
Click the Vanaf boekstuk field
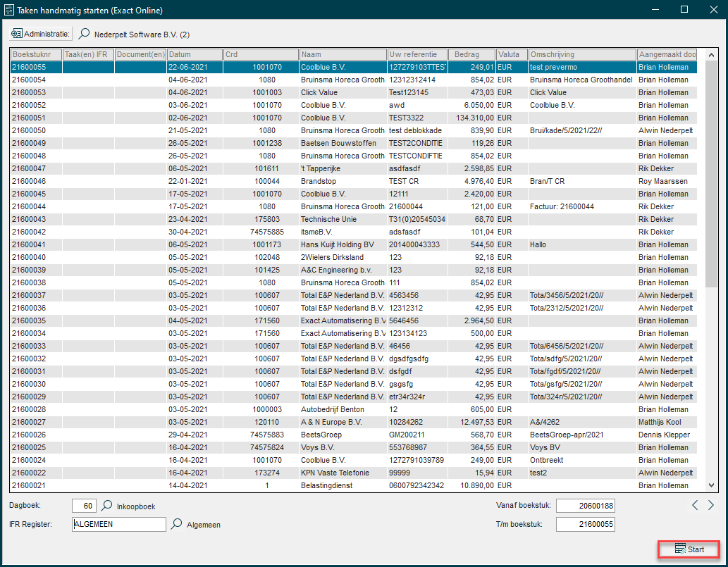click(x=586, y=506)
